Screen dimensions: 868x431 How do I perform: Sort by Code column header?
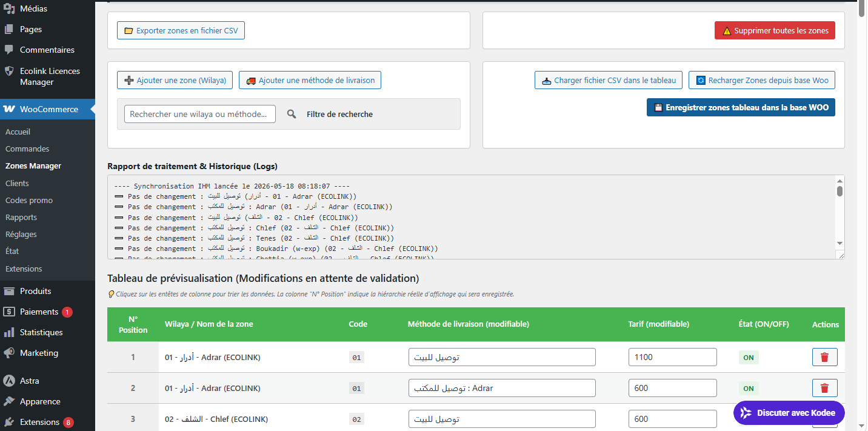tap(358, 324)
